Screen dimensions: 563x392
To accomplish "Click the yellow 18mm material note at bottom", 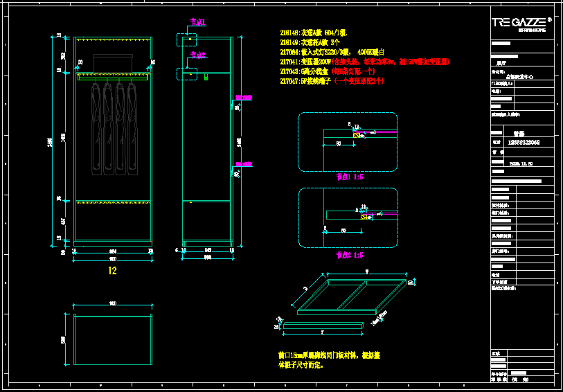I will pyautogui.click(x=329, y=360).
